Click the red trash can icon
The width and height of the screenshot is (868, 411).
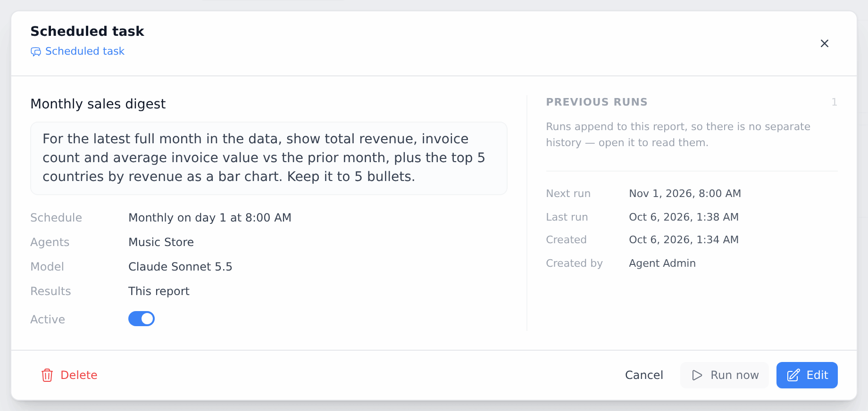[x=47, y=375]
